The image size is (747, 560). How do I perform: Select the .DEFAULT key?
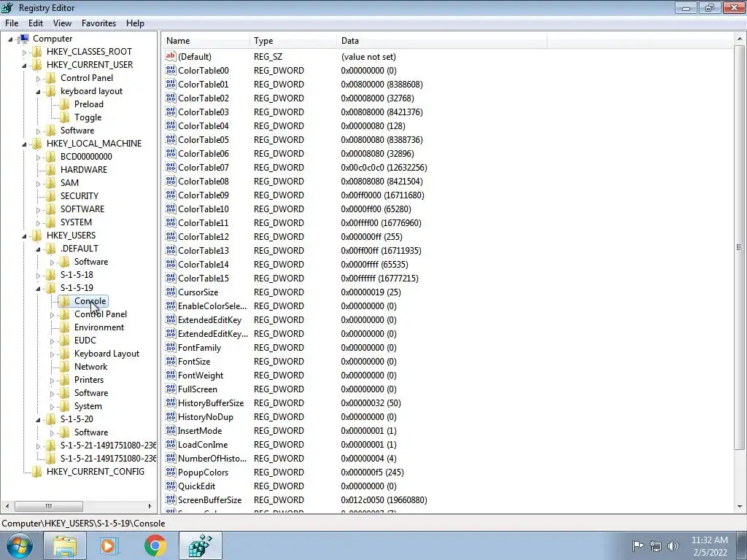[x=79, y=249]
